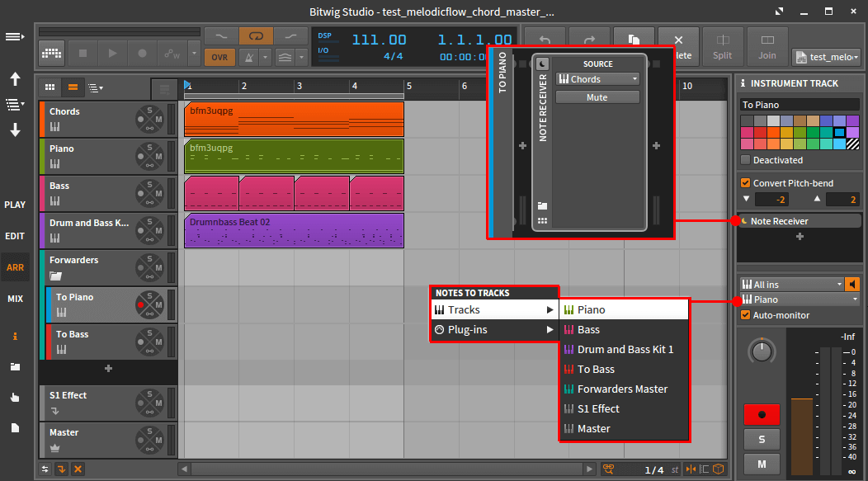Toggle the arranger loop button
The image size is (868, 481).
click(256, 36)
